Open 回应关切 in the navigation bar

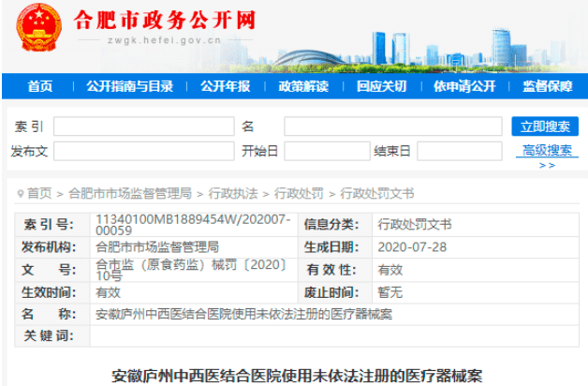[381, 86]
